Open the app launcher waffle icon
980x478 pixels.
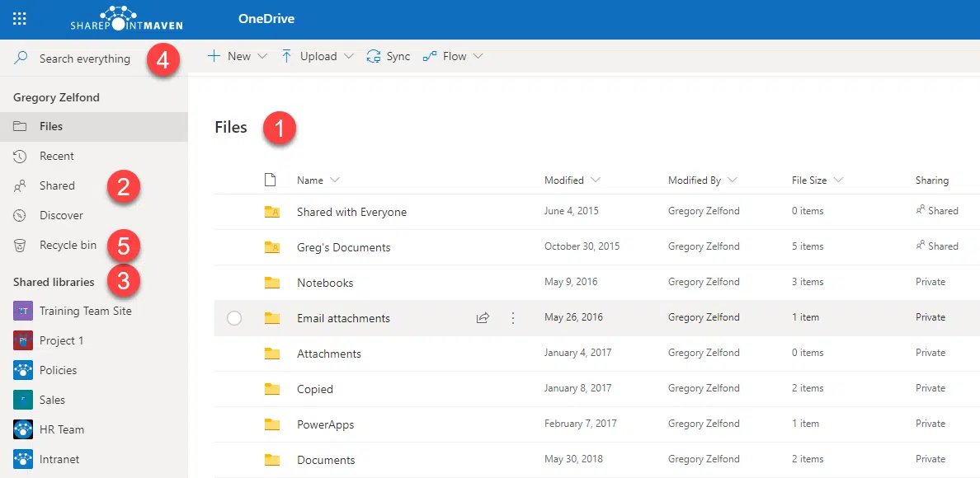(20, 18)
